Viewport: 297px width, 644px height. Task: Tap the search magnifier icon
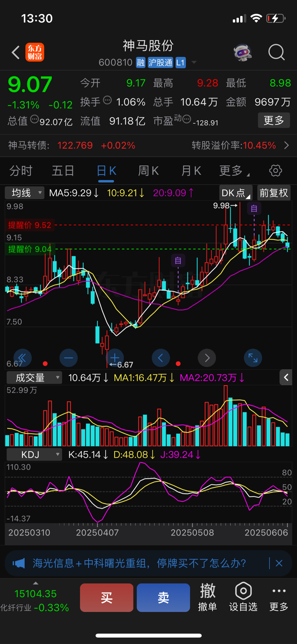[277, 52]
